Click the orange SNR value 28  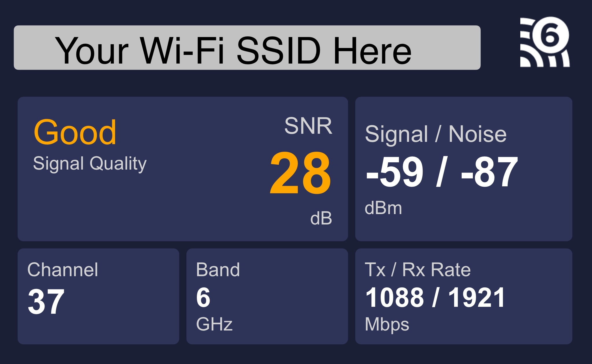point(300,173)
